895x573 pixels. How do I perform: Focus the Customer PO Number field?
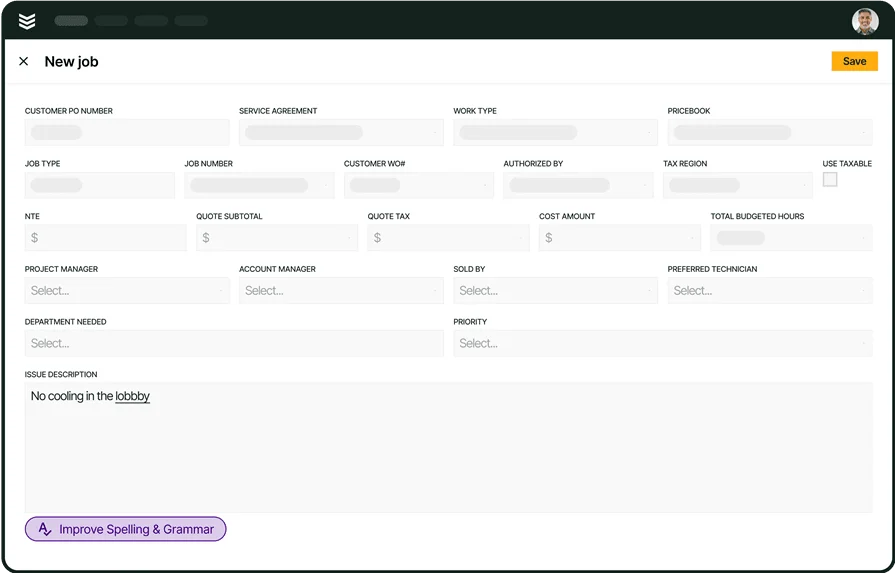coord(127,132)
